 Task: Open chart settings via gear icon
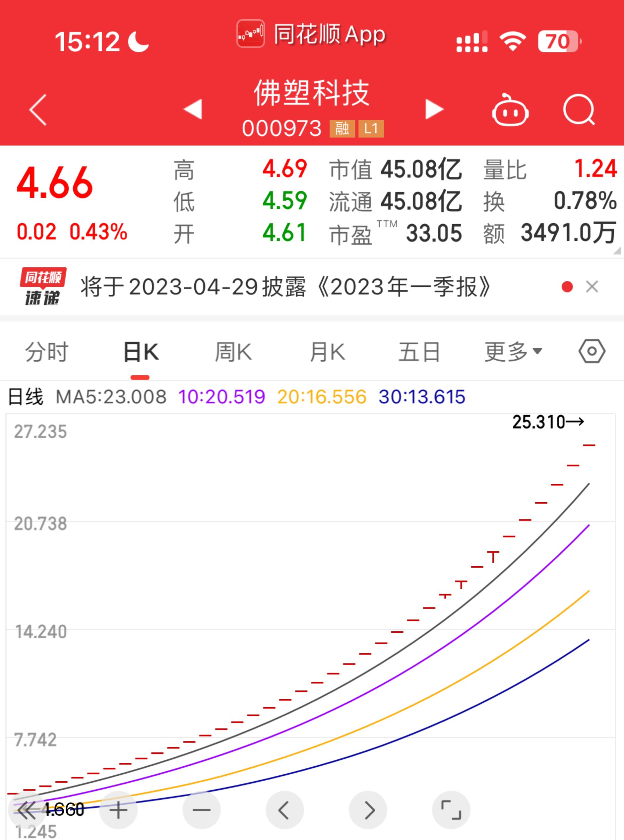(x=592, y=351)
